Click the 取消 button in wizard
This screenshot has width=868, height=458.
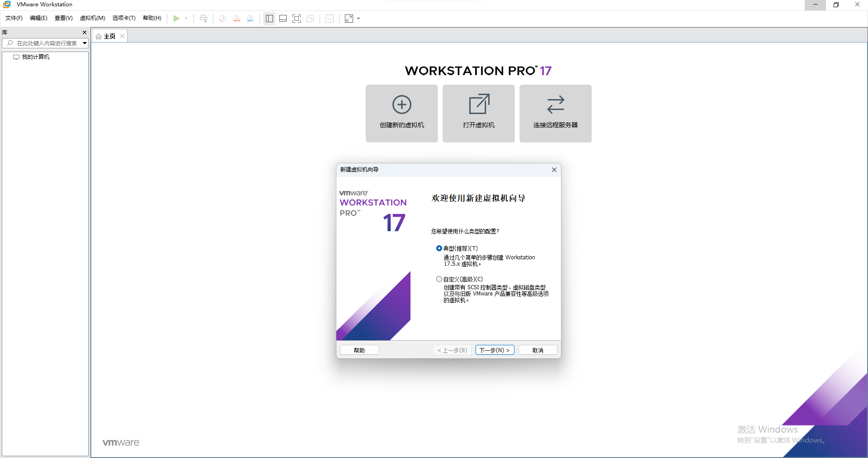point(538,350)
